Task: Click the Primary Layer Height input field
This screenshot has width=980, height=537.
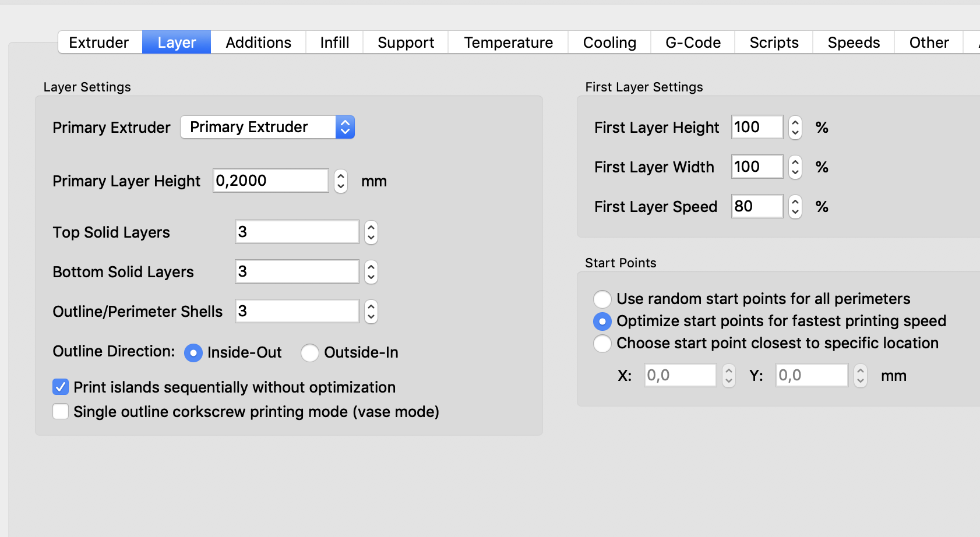Action: tap(270, 181)
